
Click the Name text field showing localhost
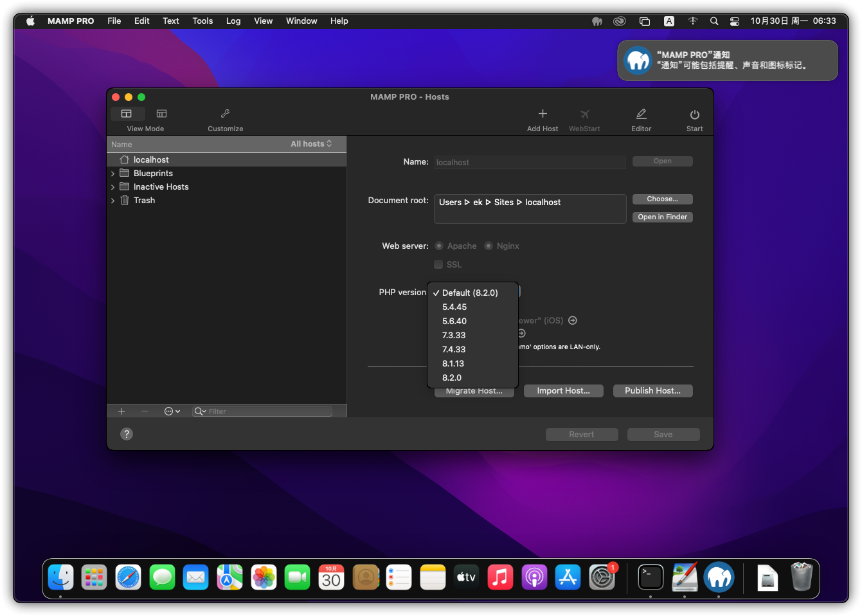click(530, 162)
